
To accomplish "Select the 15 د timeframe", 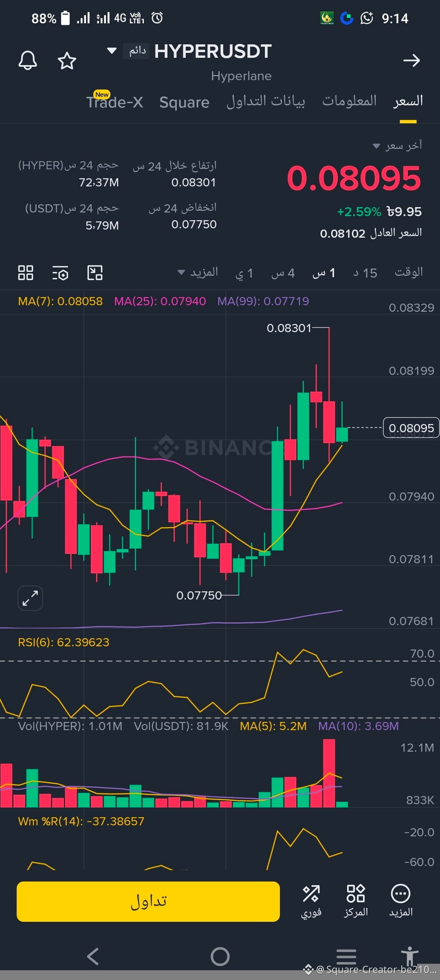I will (365, 273).
